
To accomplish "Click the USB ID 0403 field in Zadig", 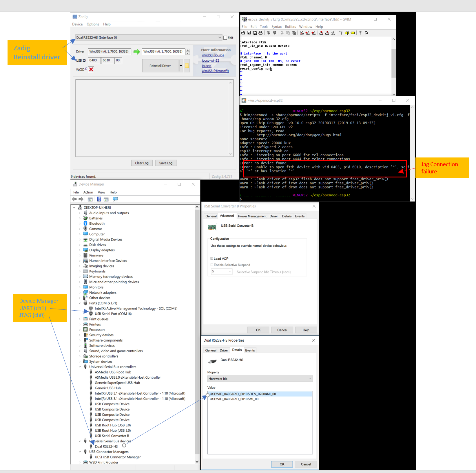I will click(x=94, y=60).
